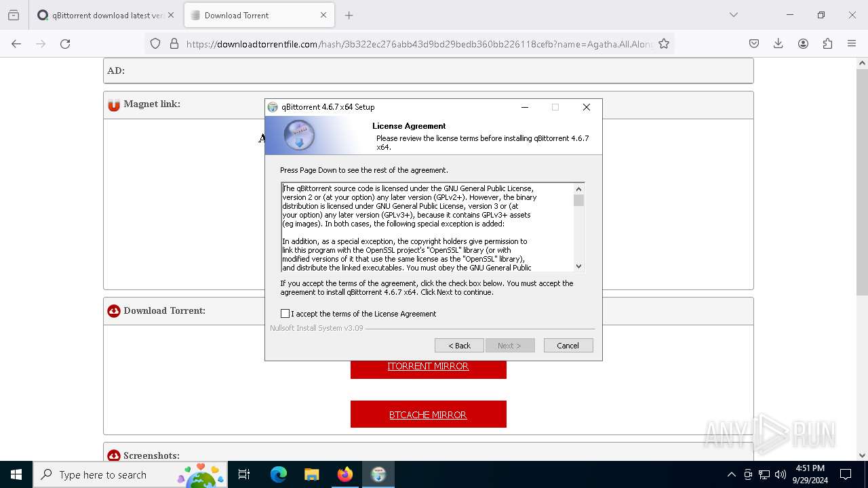868x488 pixels.
Task: Minimize the qBittorrent Setup window
Action: tap(525, 107)
